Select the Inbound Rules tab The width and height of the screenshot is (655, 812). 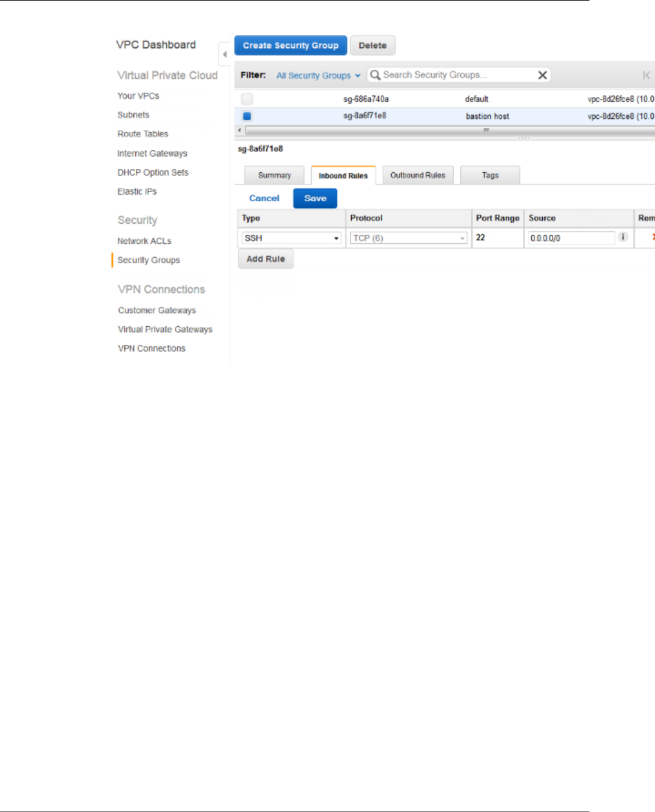[343, 175]
